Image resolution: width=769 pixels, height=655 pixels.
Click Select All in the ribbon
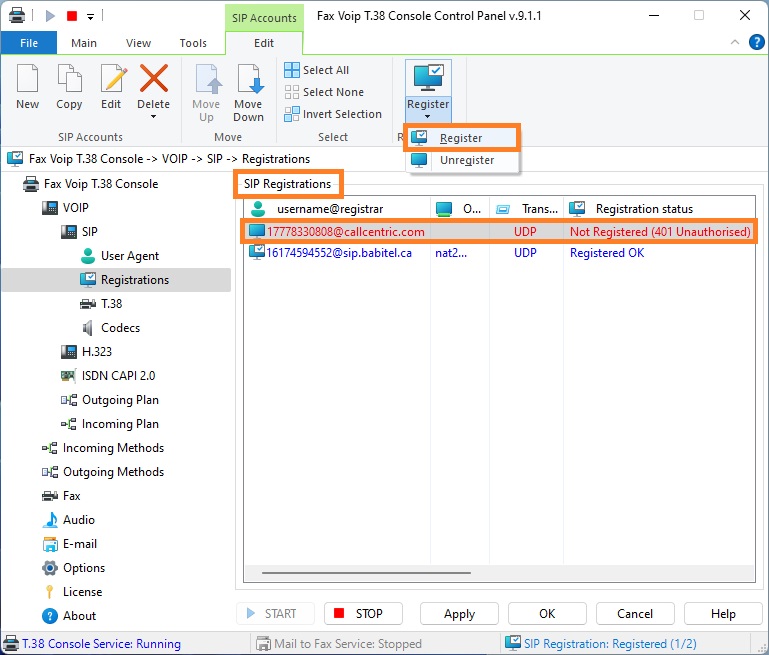click(x=317, y=70)
